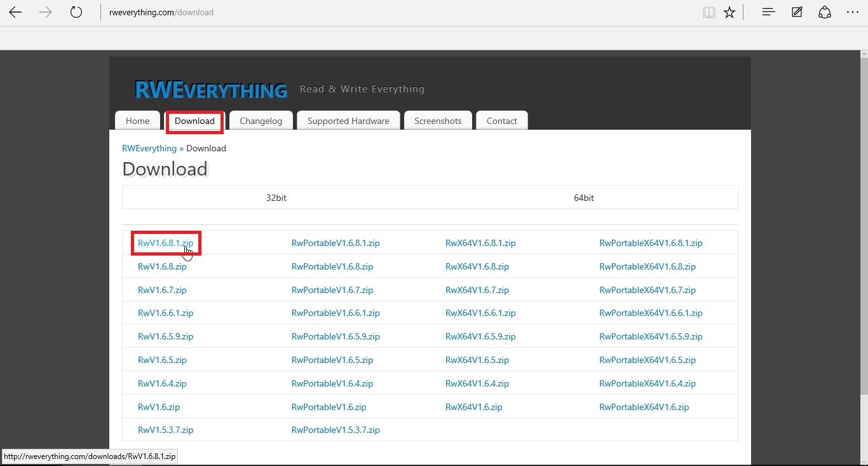Download RwX64V1.6.4.zip
Image resolution: width=868 pixels, height=466 pixels.
[x=477, y=383]
